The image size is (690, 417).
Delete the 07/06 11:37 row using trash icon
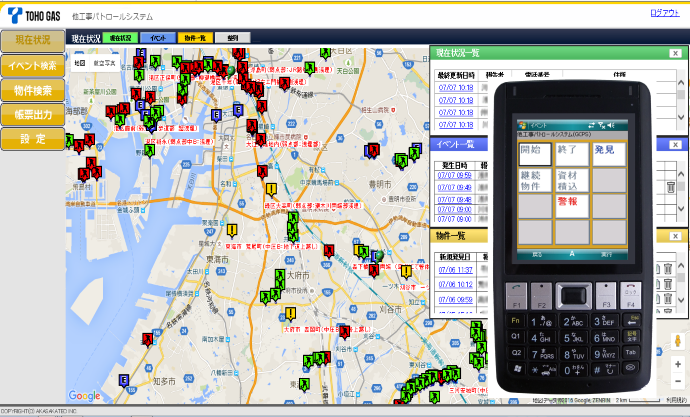668,268
